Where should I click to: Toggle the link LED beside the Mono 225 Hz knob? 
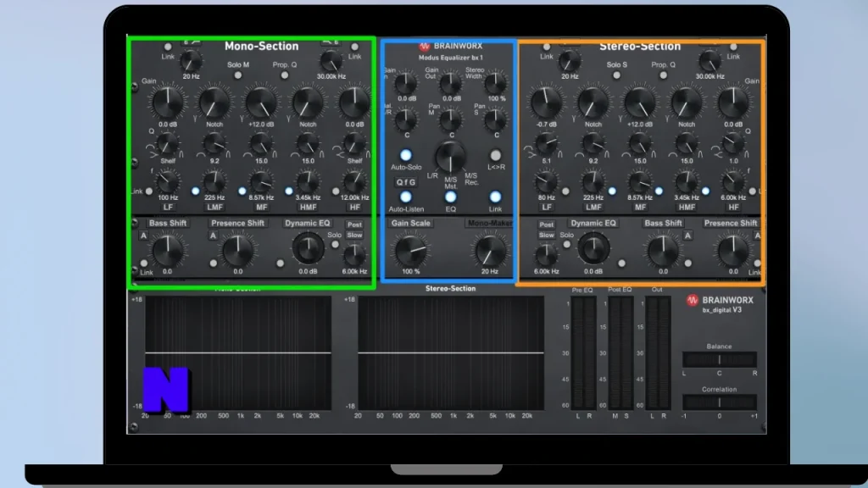196,191
